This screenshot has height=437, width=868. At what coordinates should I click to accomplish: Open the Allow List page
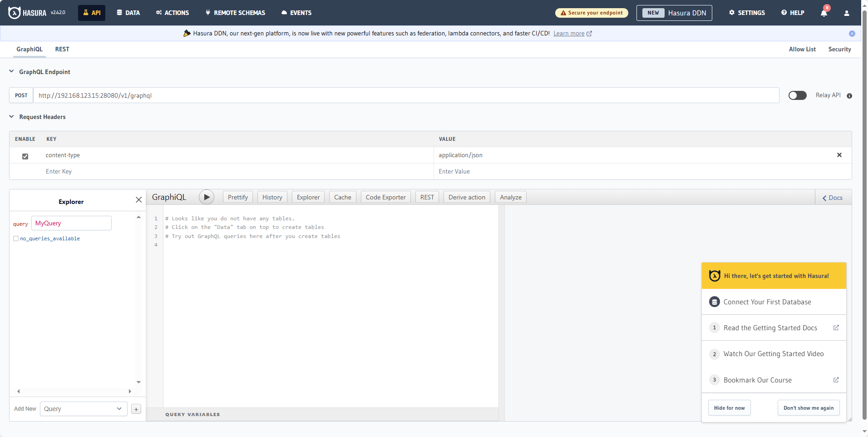[802, 49]
